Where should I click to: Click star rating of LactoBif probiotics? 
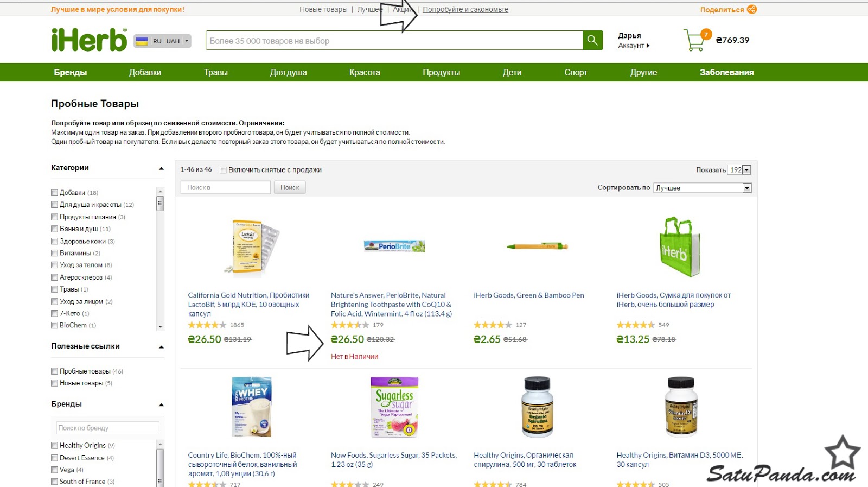click(207, 325)
